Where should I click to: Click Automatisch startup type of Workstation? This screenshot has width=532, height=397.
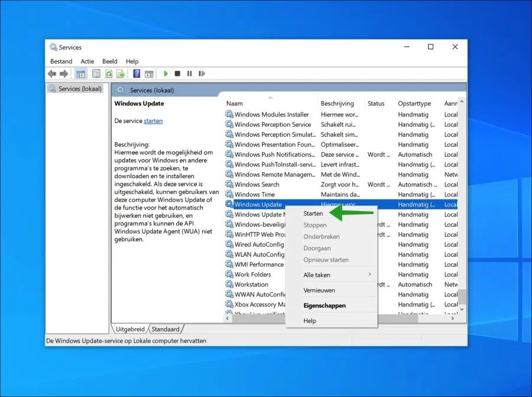pyautogui.click(x=415, y=284)
